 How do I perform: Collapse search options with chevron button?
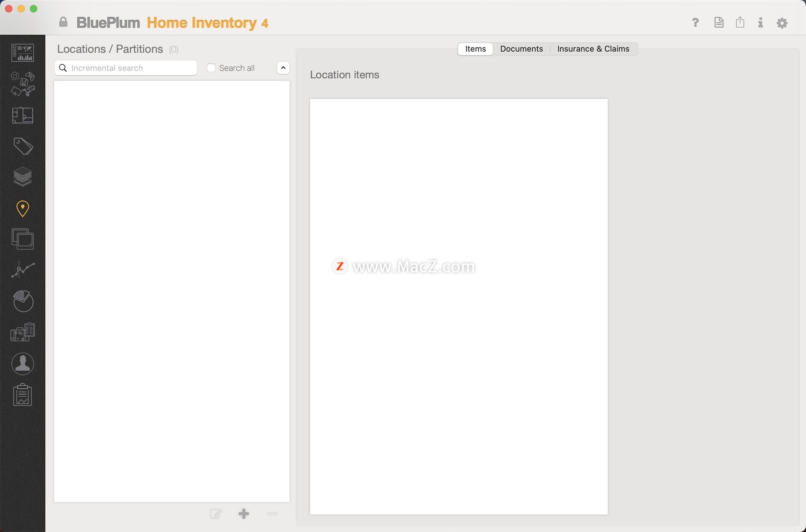tap(283, 68)
